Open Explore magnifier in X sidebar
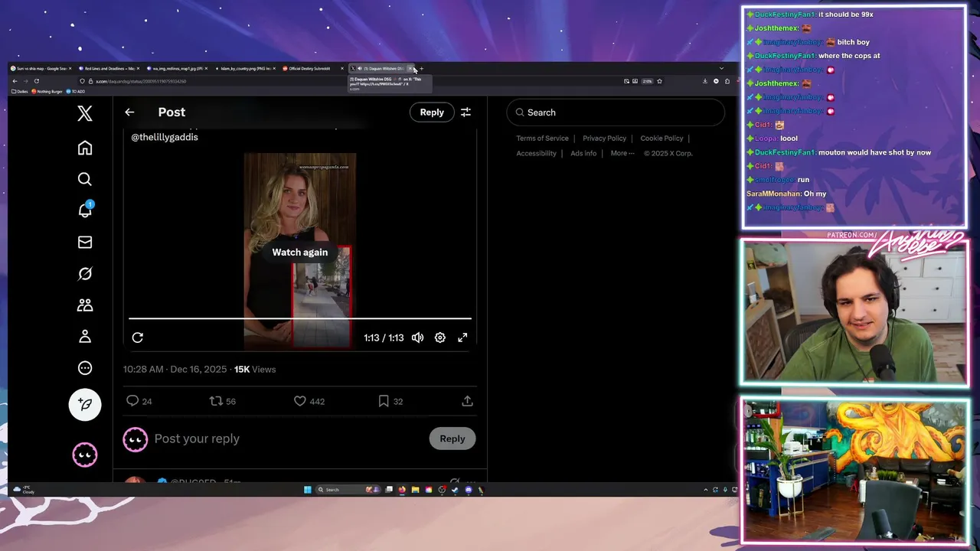980x551 pixels. coord(85,179)
